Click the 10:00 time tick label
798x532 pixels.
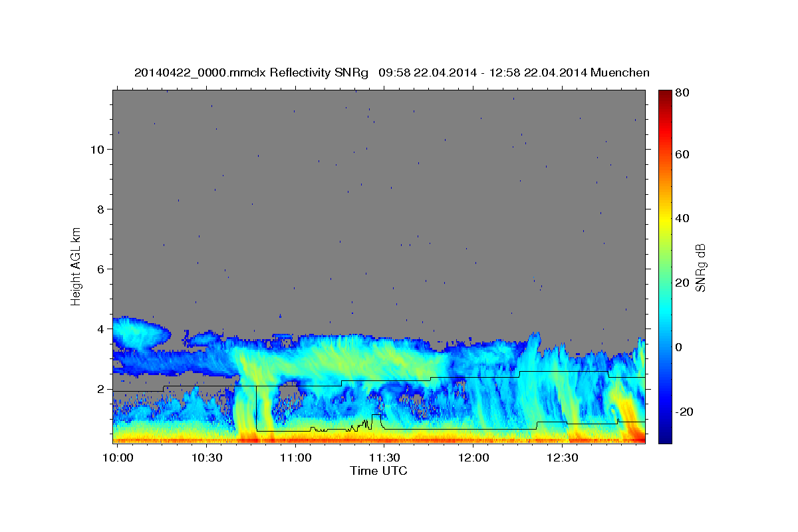[119, 458]
